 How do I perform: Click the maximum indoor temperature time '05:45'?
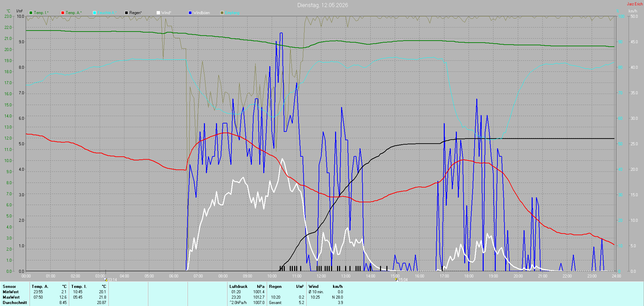[x=78, y=297]
